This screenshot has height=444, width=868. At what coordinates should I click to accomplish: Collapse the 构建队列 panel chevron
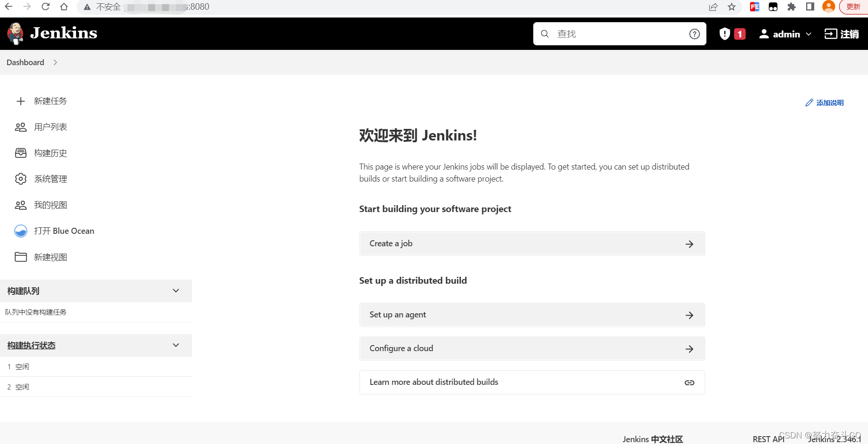tap(176, 291)
